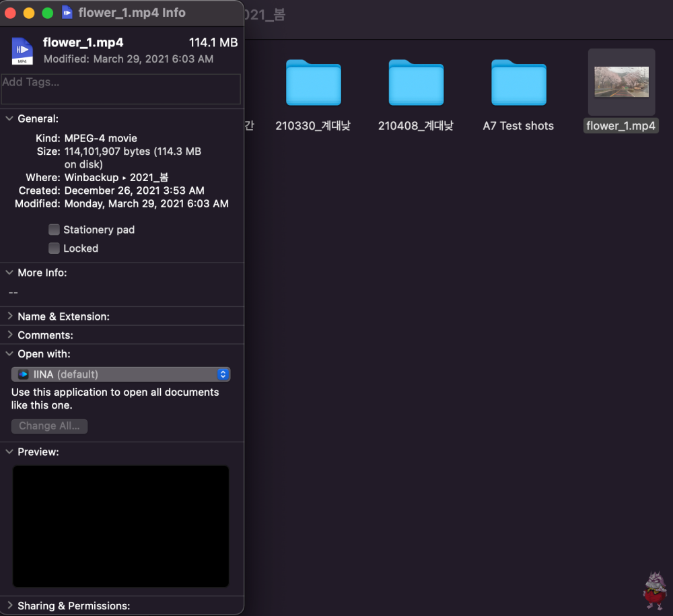
Task: Click the Change All... button
Action: click(x=49, y=426)
